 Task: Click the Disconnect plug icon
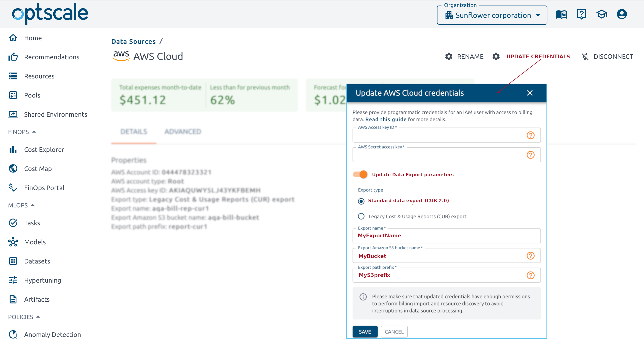585,56
